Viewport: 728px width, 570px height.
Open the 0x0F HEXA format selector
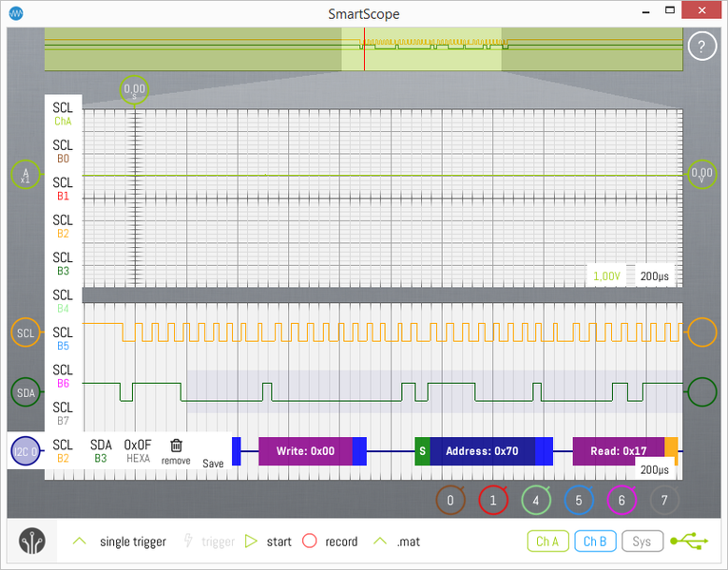pyautogui.click(x=138, y=450)
